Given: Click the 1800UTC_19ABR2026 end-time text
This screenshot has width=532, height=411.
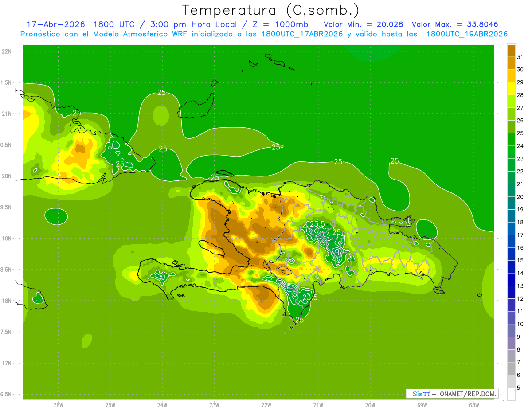Looking at the screenshot, I should pos(467,34).
